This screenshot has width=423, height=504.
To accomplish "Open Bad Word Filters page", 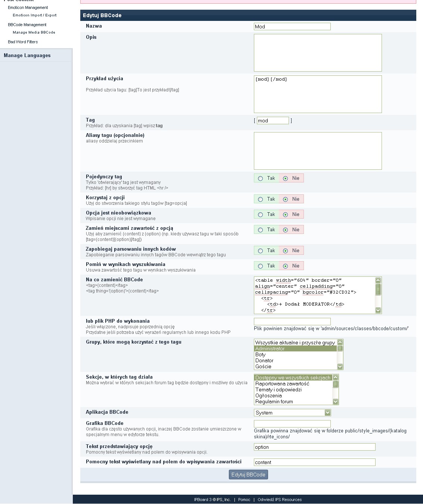I will tap(23, 42).
